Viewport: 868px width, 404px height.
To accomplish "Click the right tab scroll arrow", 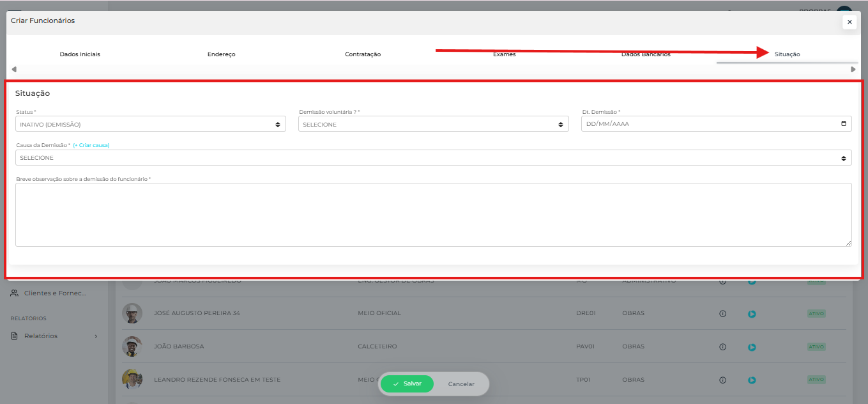I will point(853,70).
